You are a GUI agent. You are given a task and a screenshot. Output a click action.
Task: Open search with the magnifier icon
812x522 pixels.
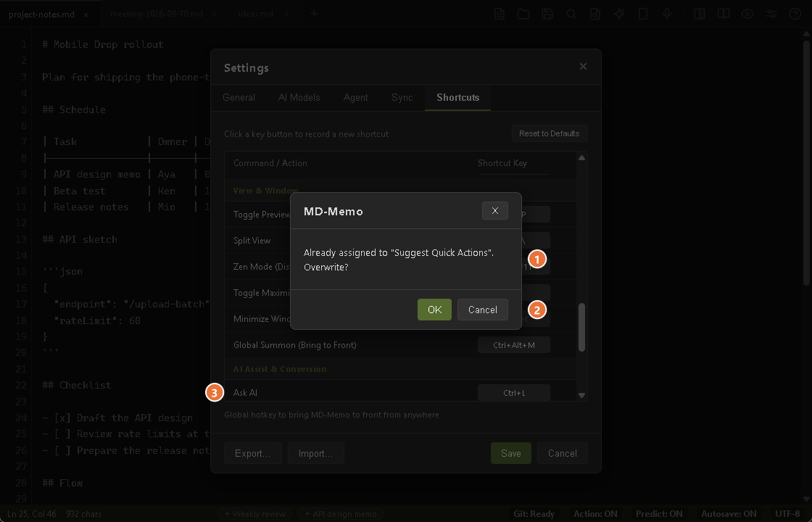[x=571, y=14]
